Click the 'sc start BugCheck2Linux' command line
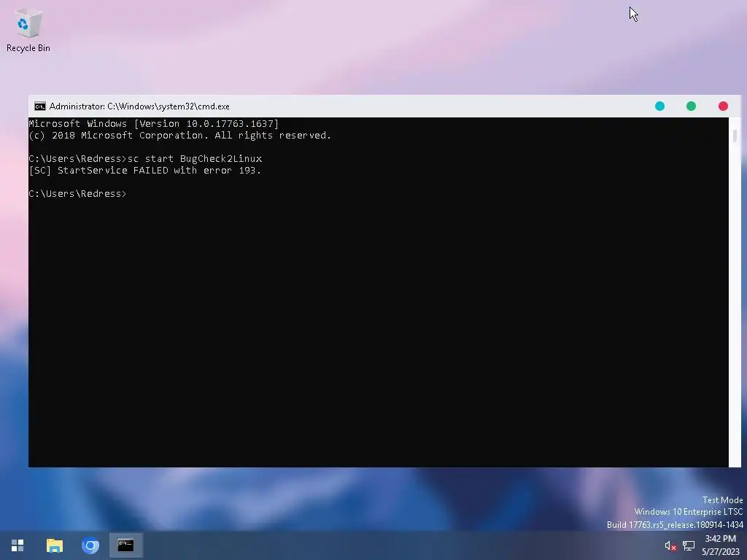This screenshot has width=747, height=560. pyautogui.click(x=145, y=158)
